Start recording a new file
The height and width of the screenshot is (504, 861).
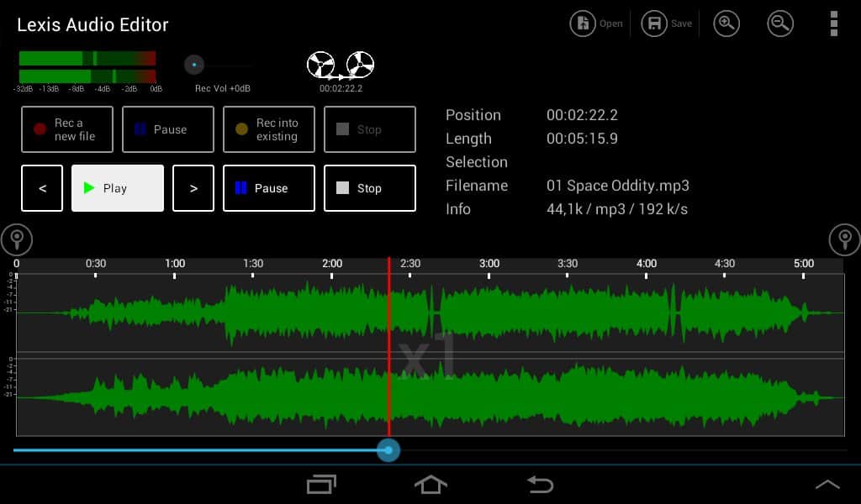point(67,129)
